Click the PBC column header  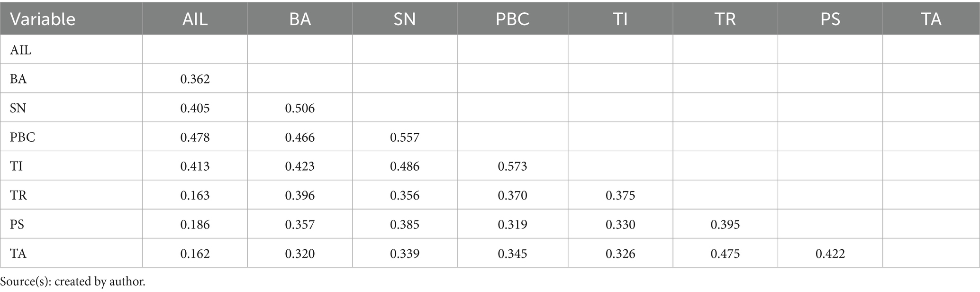point(512,19)
